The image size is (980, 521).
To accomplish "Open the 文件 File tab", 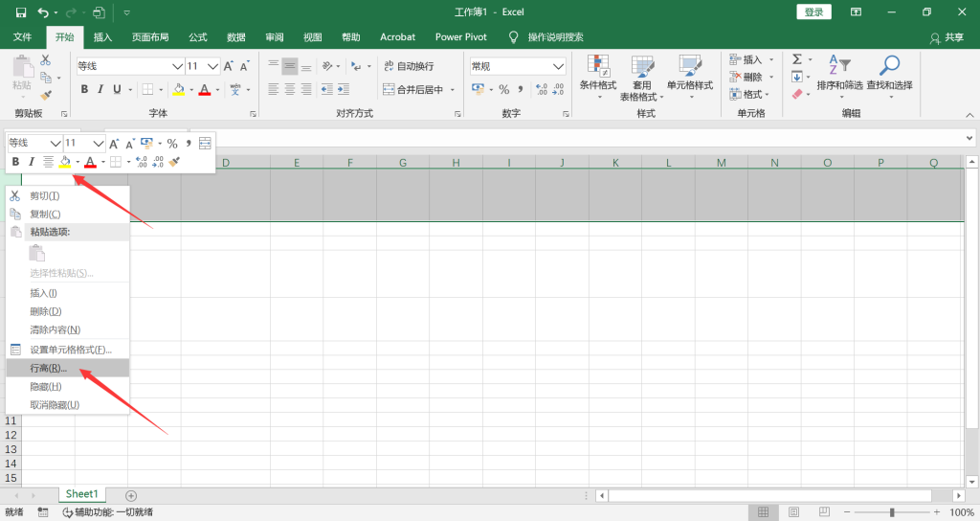I will point(23,37).
